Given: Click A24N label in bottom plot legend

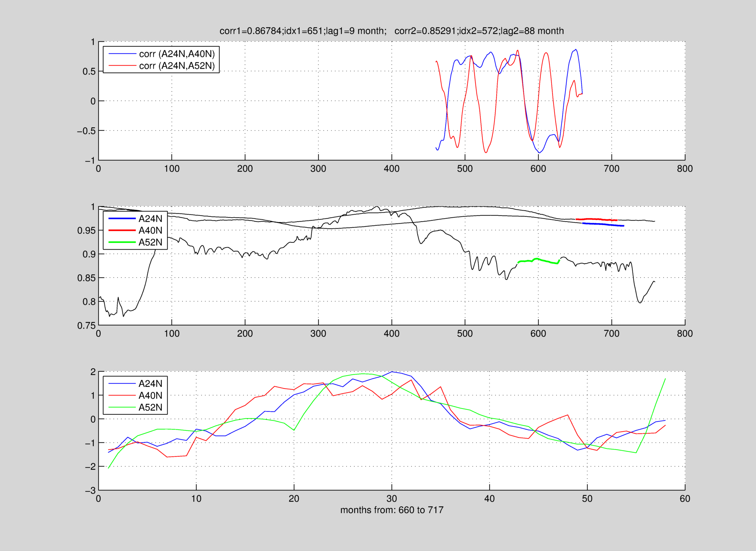Looking at the screenshot, I should (x=150, y=383).
